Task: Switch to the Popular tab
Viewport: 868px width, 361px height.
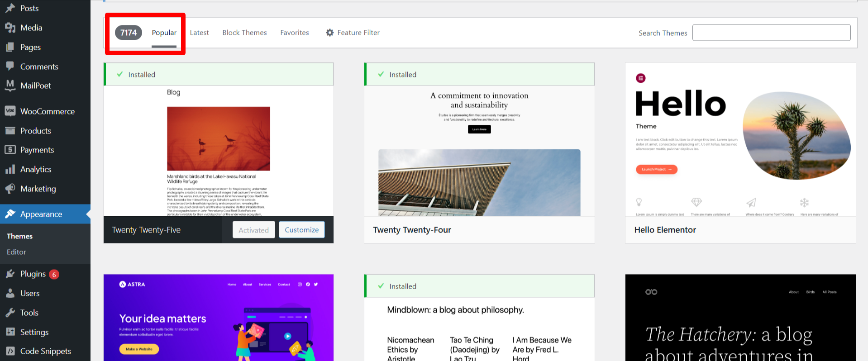Action: 164,33
